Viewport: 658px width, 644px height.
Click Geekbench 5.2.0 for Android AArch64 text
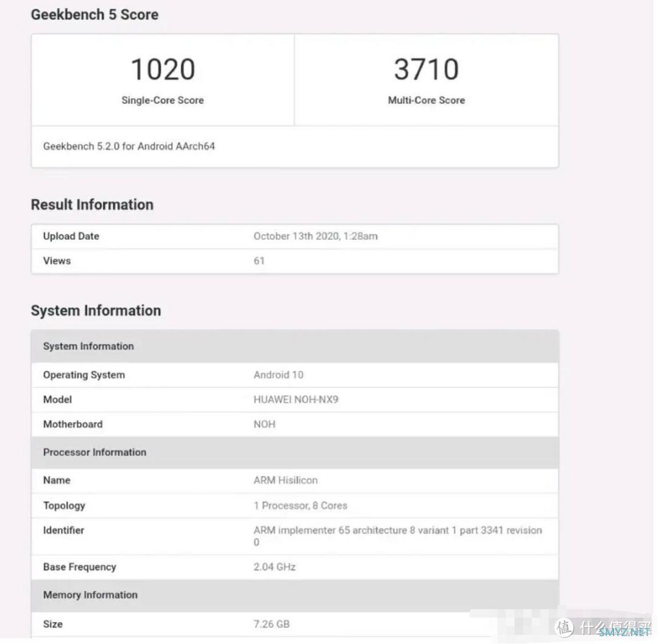click(x=129, y=146)
